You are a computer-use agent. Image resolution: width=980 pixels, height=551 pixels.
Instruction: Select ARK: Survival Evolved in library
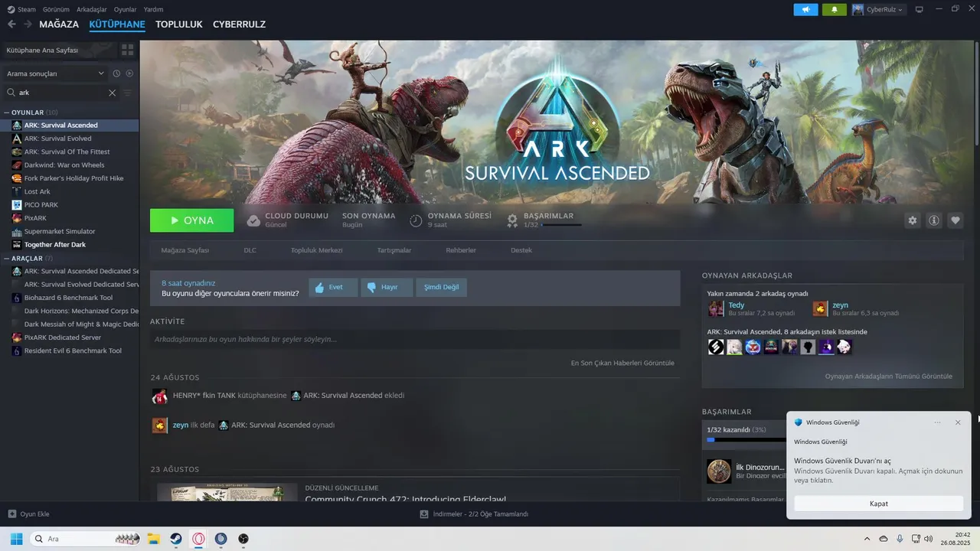pyautogui.click(x=57, y=139)
